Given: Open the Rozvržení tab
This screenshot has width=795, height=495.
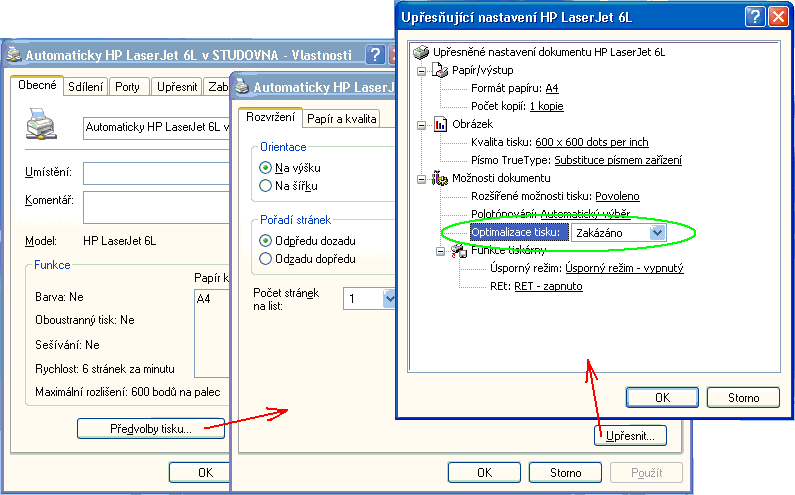Looking at the screenshot, I should coord(270,117).
